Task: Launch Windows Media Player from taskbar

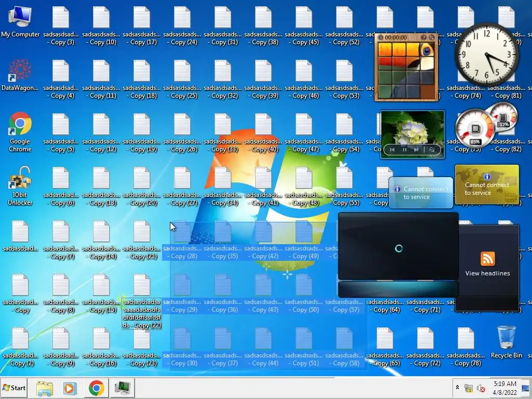Action: point(70,388)
